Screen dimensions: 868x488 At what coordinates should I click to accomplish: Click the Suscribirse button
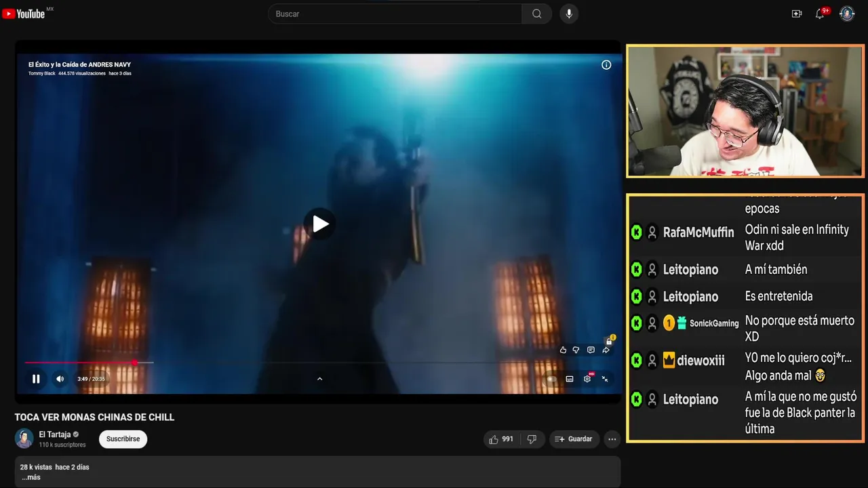pos(123,439)
